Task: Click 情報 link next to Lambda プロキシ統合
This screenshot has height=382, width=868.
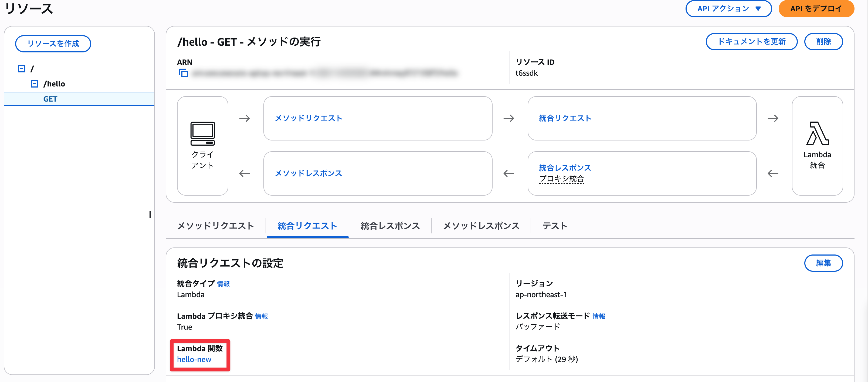Action: pyautogui.click(x=261, y=316)
